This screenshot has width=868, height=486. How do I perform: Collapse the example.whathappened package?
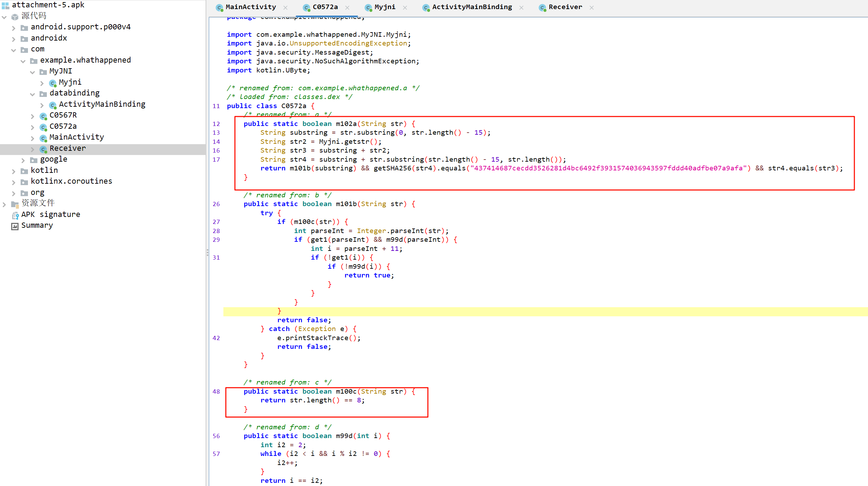[23, 61]
